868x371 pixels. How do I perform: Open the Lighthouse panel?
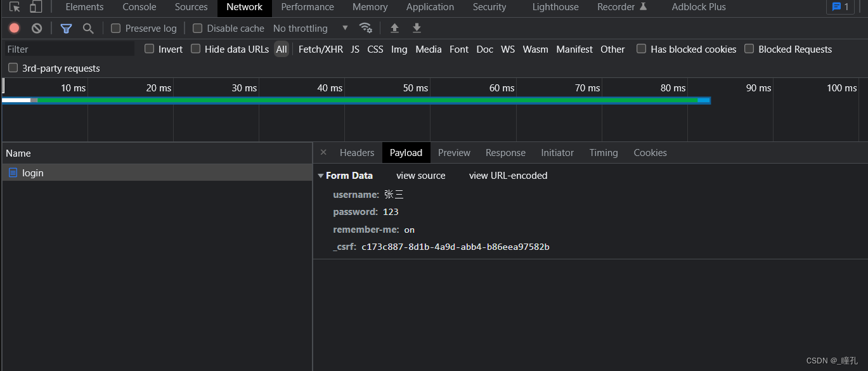(x=555, y=7)
